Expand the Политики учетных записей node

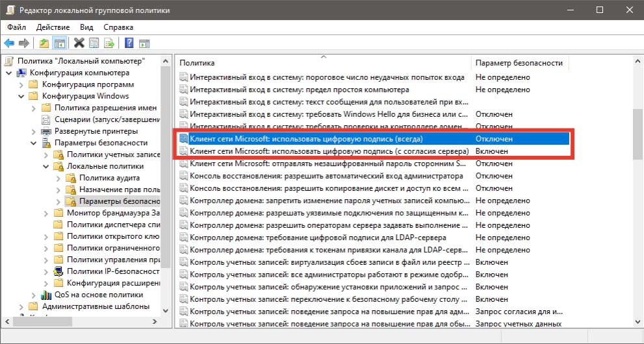45,154
